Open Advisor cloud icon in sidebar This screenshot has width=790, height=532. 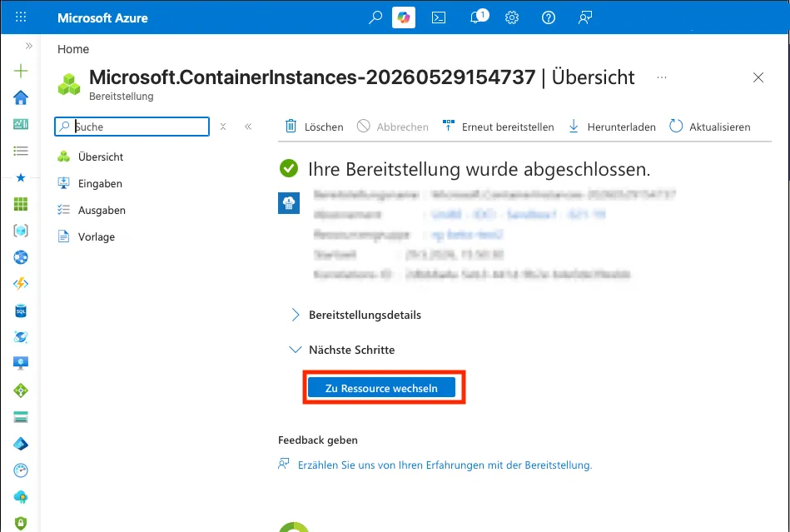[21, 497]
